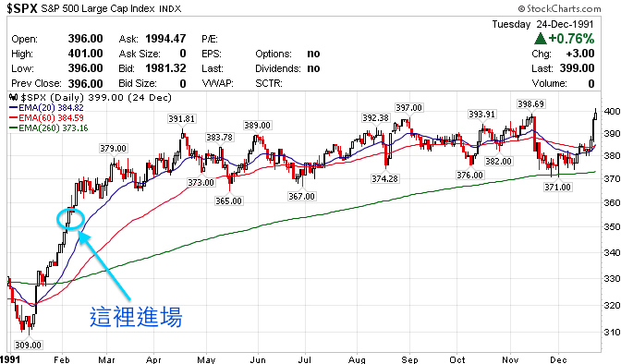Click the INDX exchange label

(170, 8)
